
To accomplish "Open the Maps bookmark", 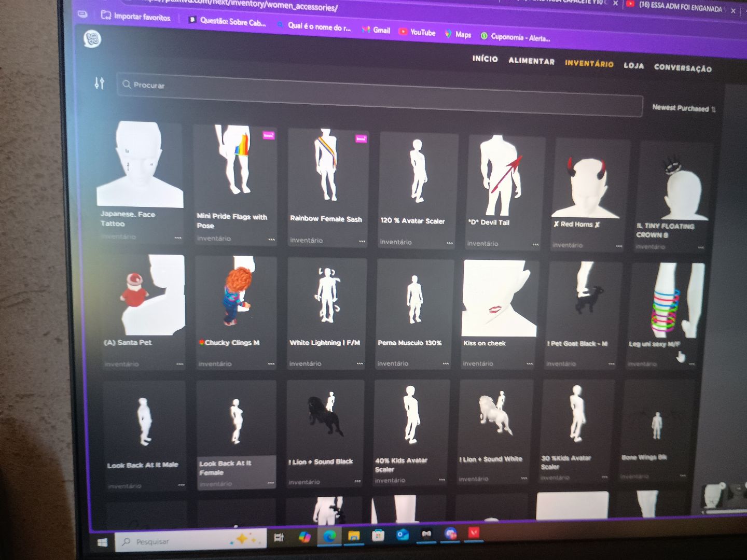I will pos(458,34).
